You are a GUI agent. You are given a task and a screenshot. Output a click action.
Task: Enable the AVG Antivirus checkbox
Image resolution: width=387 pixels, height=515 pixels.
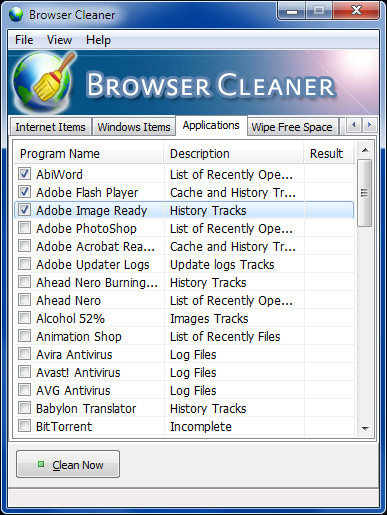24,390
